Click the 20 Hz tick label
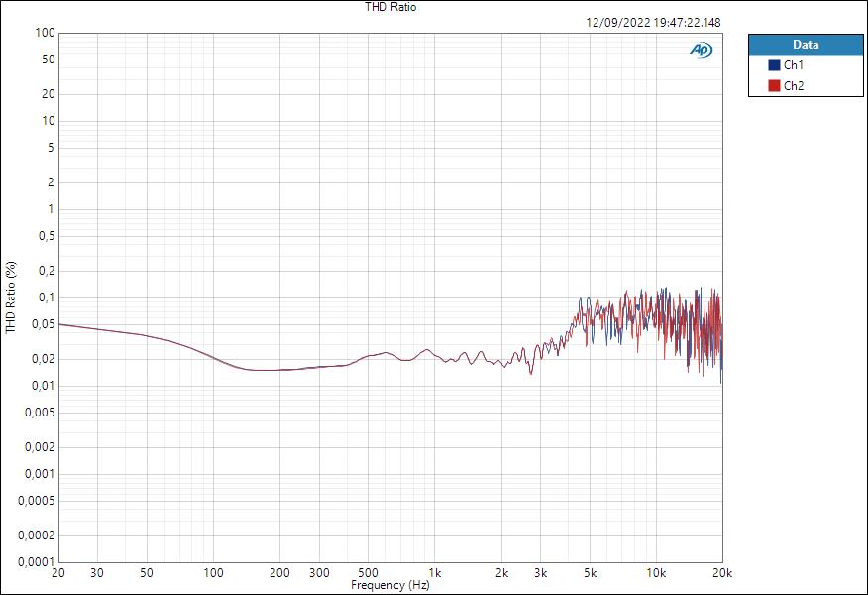The height and width of the screenshot is (595, 868). (x=58, y=573)
